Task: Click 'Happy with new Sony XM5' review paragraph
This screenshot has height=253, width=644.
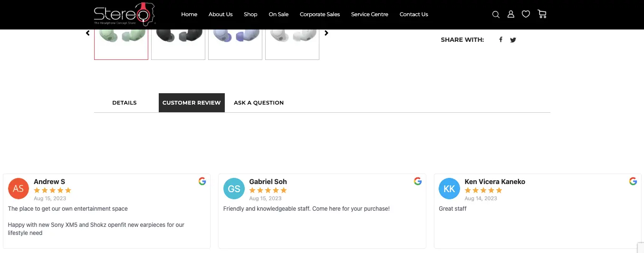Action: [x=96, y=229]
